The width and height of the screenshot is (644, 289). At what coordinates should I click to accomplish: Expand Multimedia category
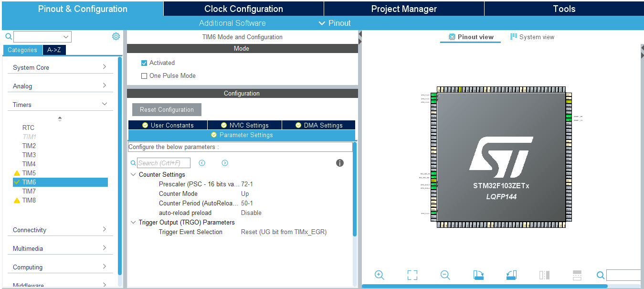[60, 248]
